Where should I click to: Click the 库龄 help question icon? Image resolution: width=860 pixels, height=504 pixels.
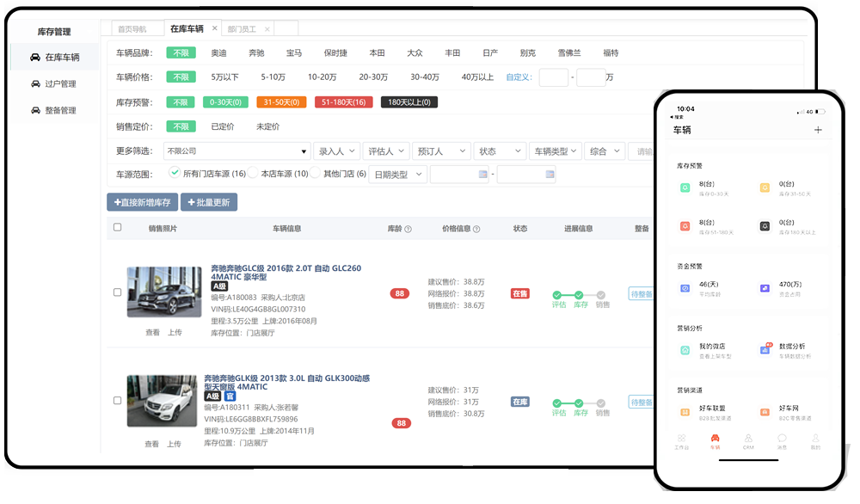pyautogui.click(x=408, y=230)
